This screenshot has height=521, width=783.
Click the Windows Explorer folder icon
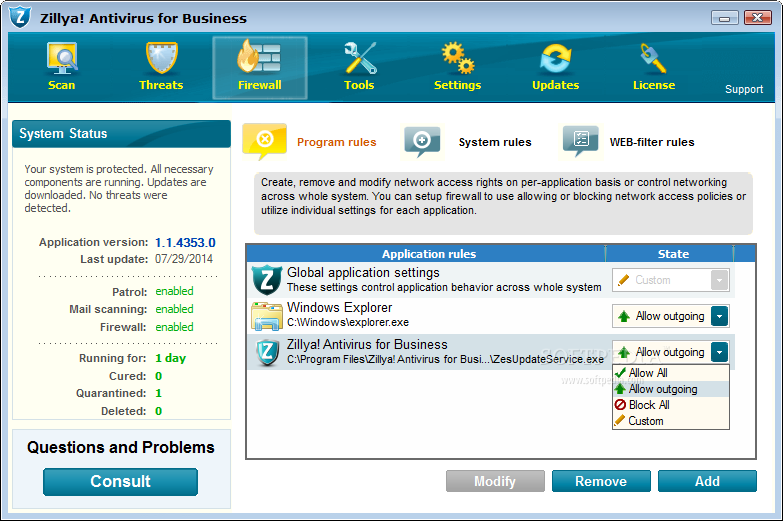tap(267, 316)
